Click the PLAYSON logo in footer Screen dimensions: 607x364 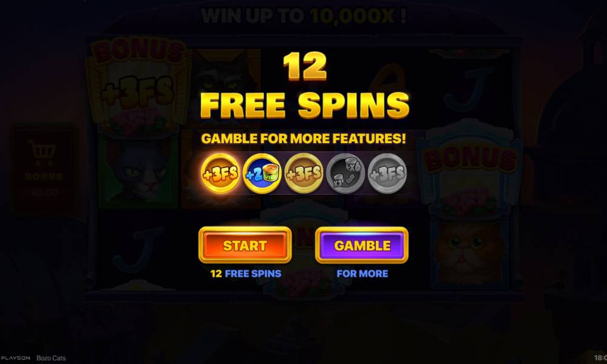coord(15,358)
